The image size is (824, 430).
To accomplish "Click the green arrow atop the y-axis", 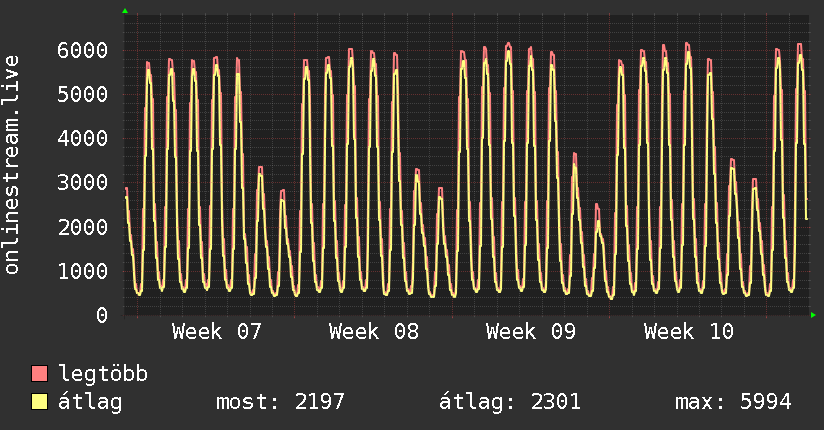I will pyautogui.click(x=125, y=10).
